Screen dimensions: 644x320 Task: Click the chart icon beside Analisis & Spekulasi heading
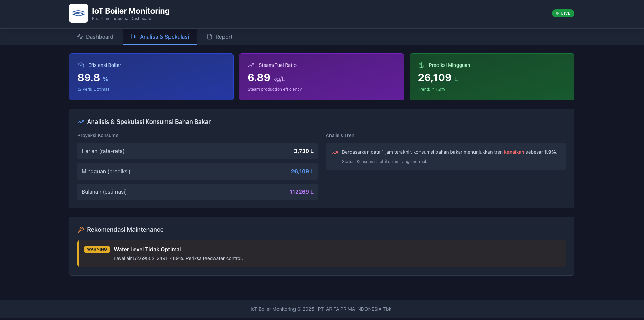coord(81,122)
